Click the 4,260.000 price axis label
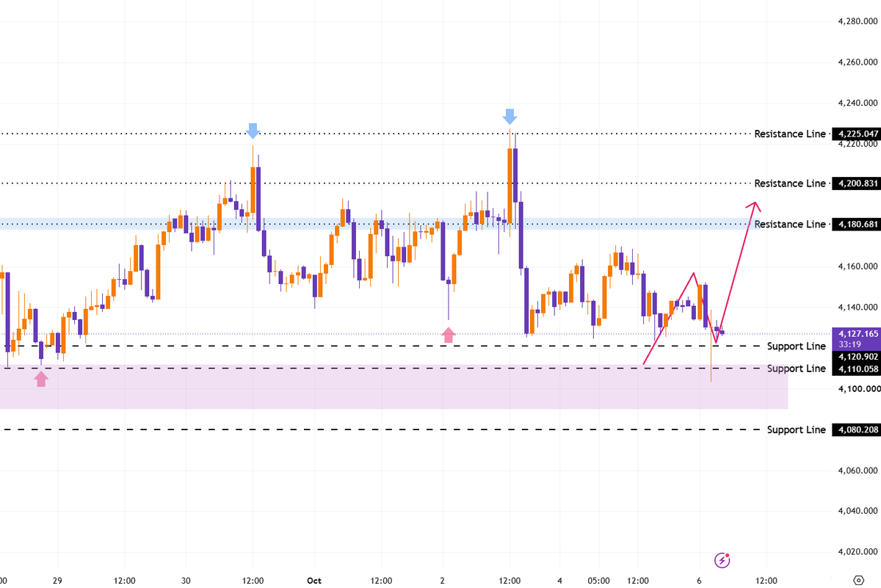881x588 pixels. [858, 62]
